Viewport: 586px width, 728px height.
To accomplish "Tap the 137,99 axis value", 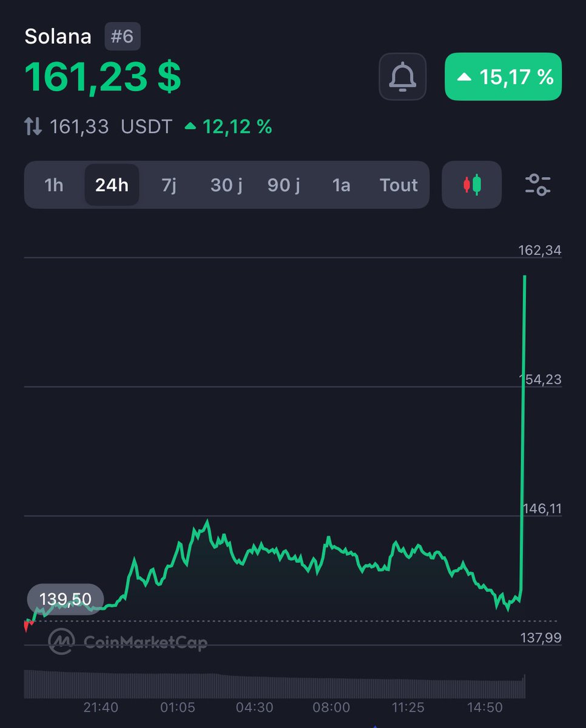I will tap(541, 638).
